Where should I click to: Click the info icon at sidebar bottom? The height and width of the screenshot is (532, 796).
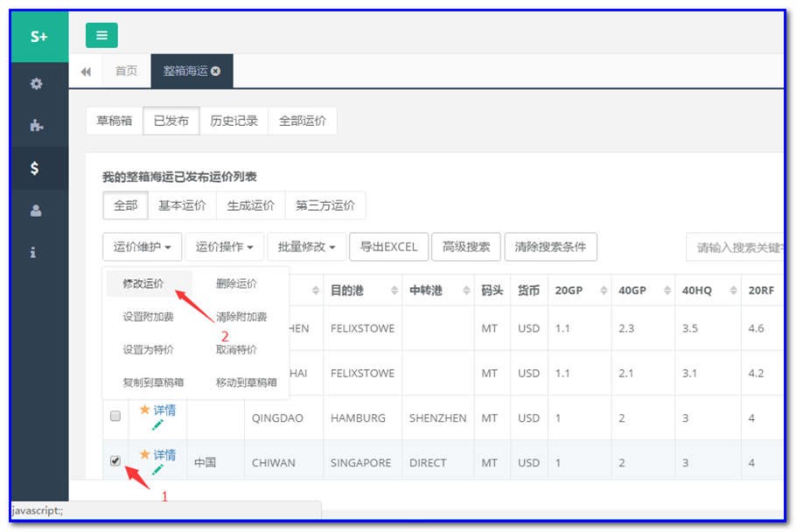pyautogui.click(x=35, y=252)
